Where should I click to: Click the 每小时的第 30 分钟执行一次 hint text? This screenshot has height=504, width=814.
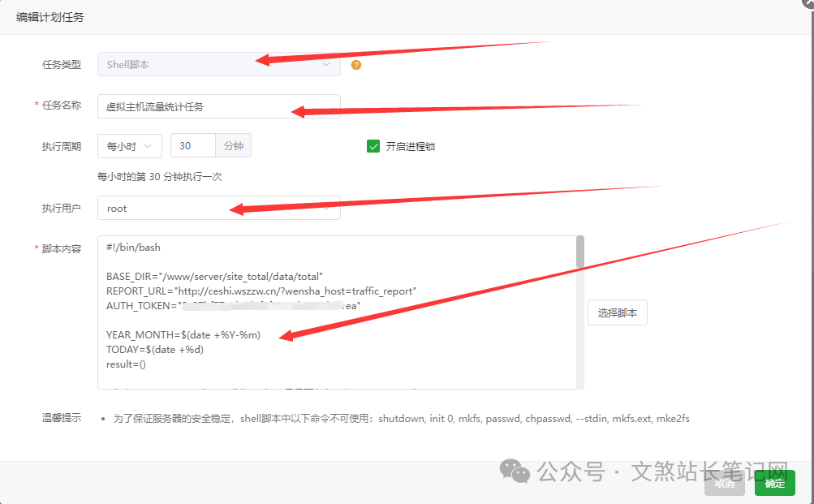159,176
